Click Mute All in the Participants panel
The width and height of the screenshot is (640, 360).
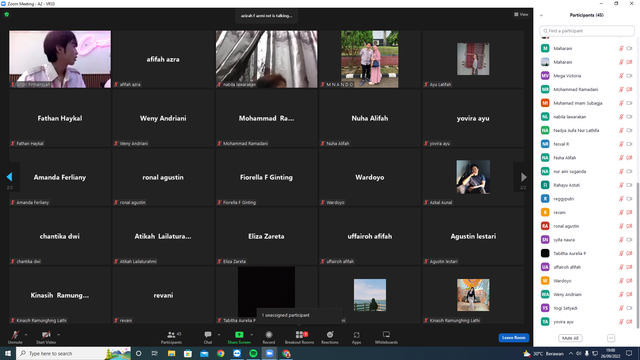click(x=570, y=338)
